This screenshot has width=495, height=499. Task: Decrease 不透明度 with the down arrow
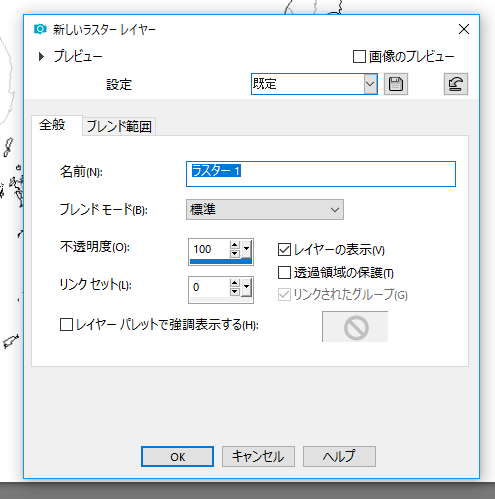tap(235, 253)
